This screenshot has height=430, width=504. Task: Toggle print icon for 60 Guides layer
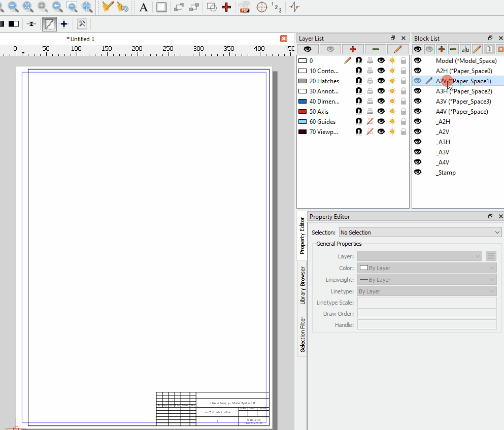(x=370, y=122)
